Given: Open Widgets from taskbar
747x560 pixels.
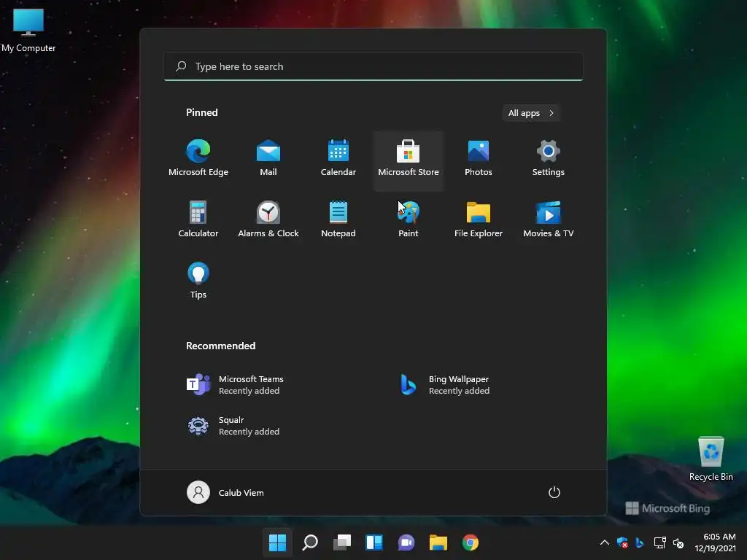Looking at the screenshot, I should coord(374,542).
